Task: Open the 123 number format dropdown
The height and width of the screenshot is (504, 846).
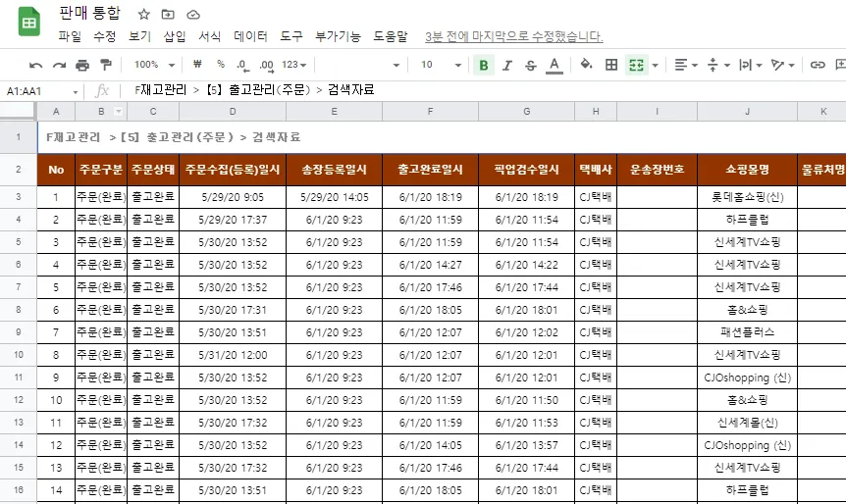Action: click(293, 65)
